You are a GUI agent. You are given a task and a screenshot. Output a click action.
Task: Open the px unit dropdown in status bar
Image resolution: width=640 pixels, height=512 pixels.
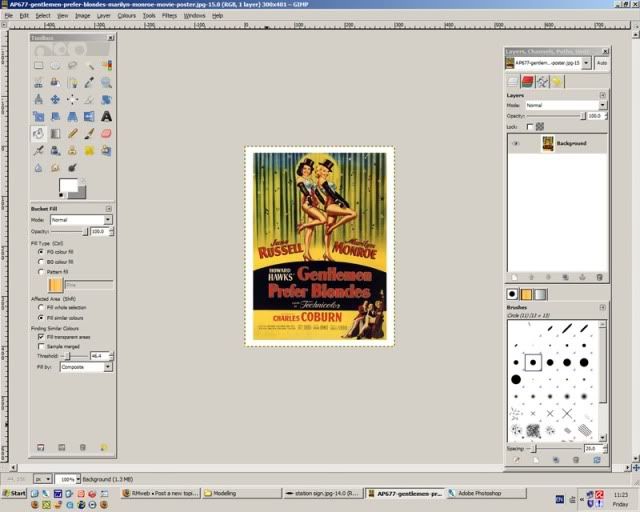point(43,479)
